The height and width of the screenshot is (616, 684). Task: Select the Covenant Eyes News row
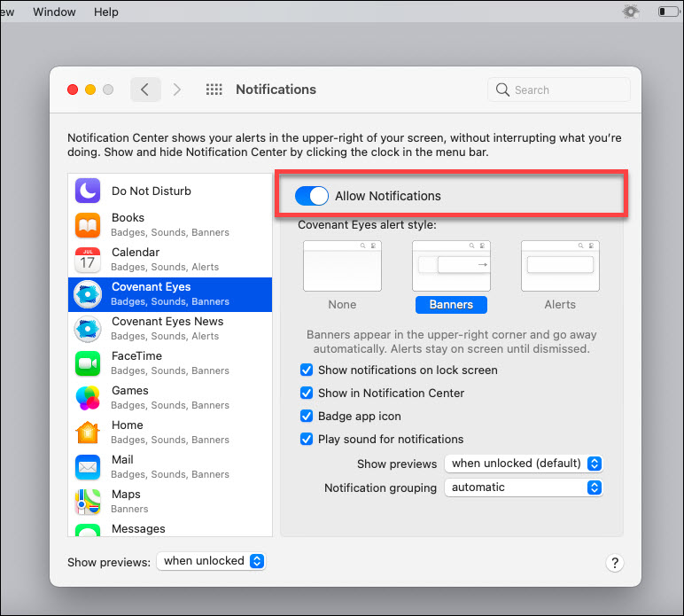(x=170, y=329)
